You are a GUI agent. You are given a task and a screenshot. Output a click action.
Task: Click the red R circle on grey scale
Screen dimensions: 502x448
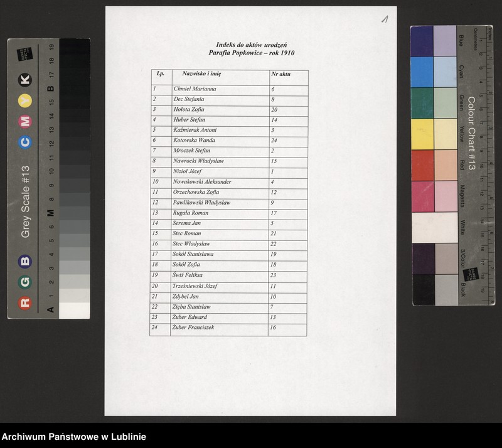pyautogui.click(x=24, y=303)
